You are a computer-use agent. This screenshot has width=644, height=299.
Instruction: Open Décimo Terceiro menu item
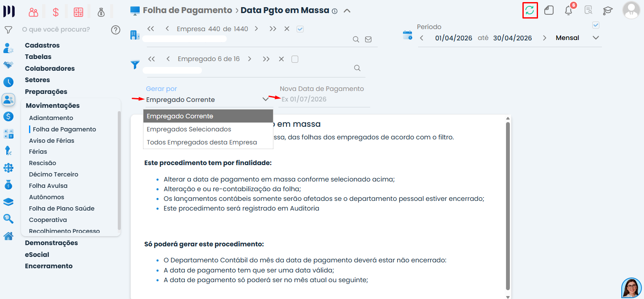click(x=53, y=174)
